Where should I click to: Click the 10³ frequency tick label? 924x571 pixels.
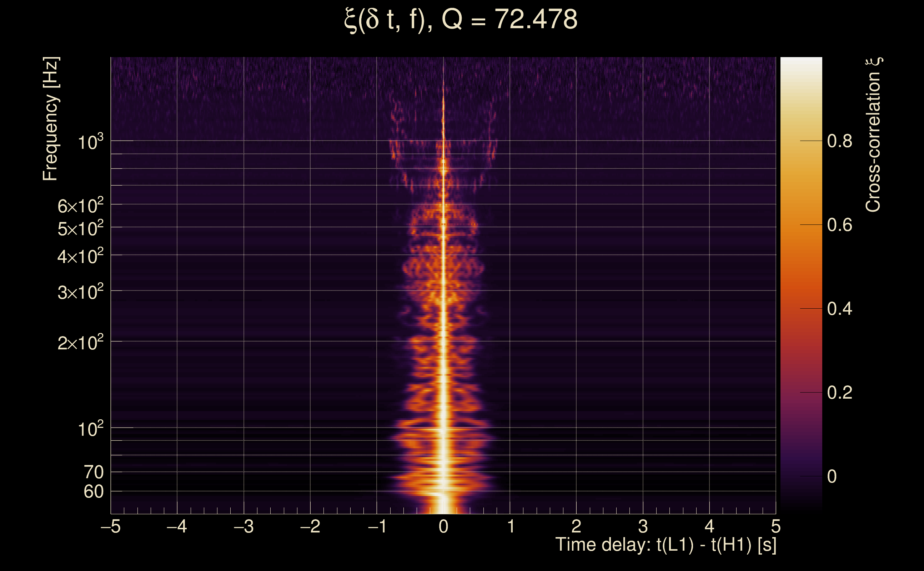click(x=90, y=143)
